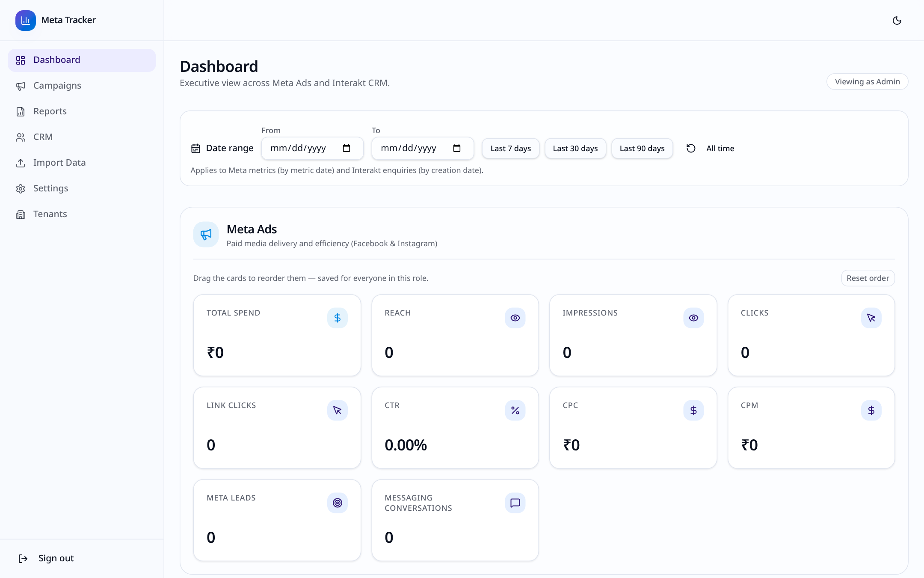Click the CPC dollar icon
924x578 pixels.
693,411
